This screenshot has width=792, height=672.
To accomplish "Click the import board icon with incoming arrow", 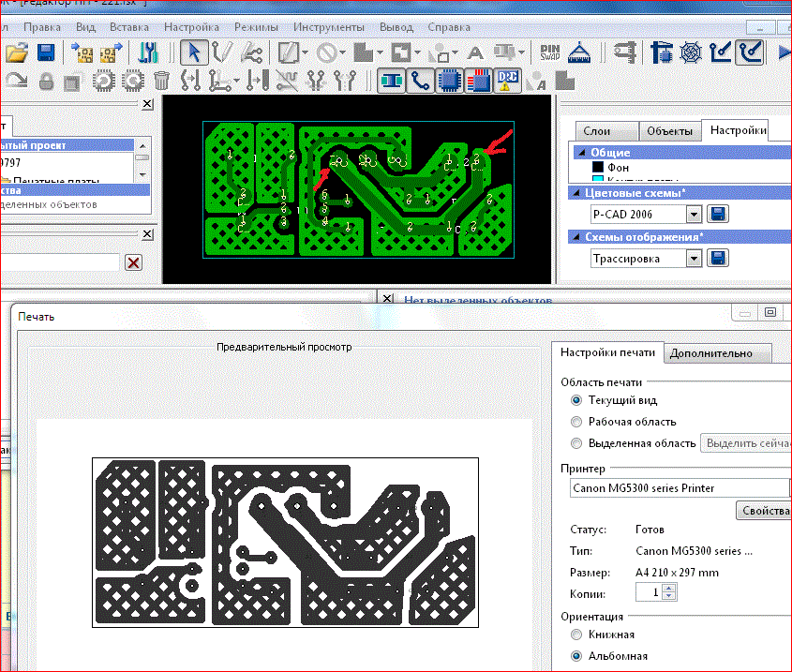I will click(82, 52).
